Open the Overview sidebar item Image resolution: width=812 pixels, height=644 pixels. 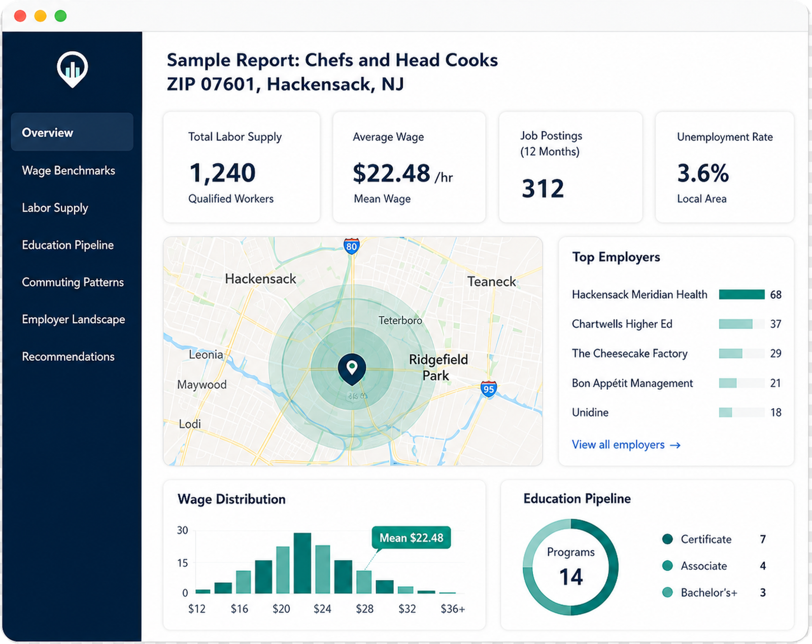click(72, 132)
